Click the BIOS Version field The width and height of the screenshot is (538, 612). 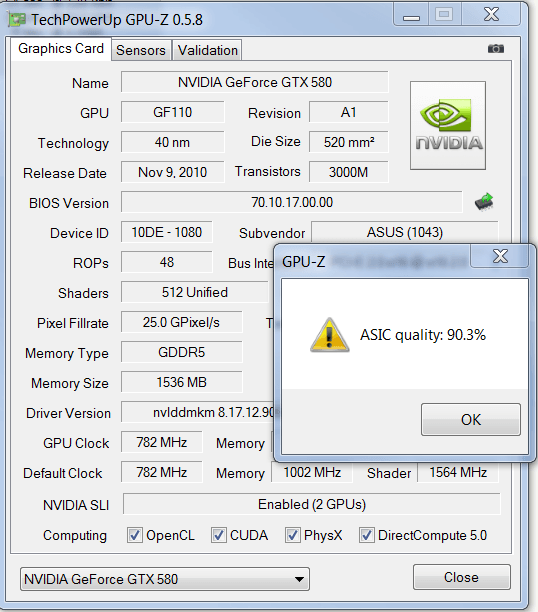292,202
